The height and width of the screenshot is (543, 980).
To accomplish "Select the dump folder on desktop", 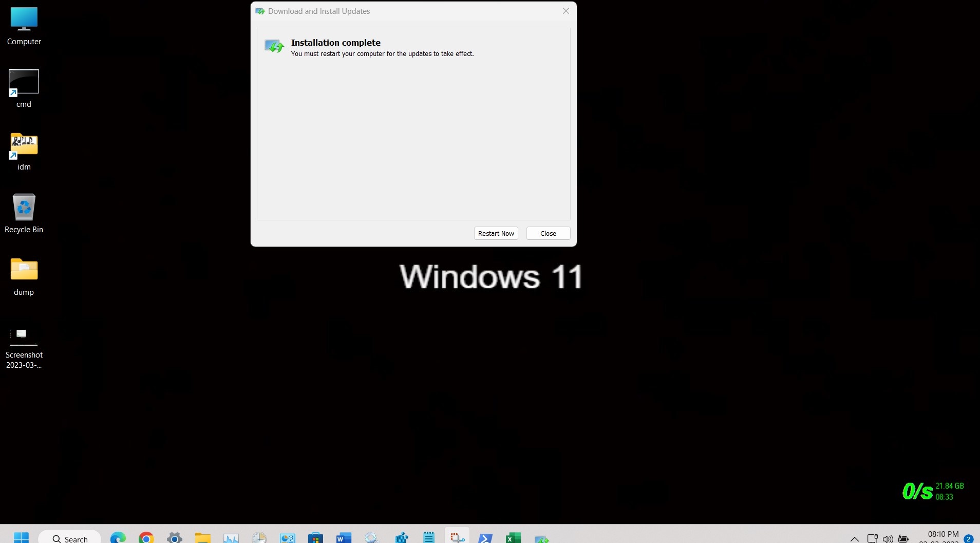I will pyautogui.click(x=24, y=277).
